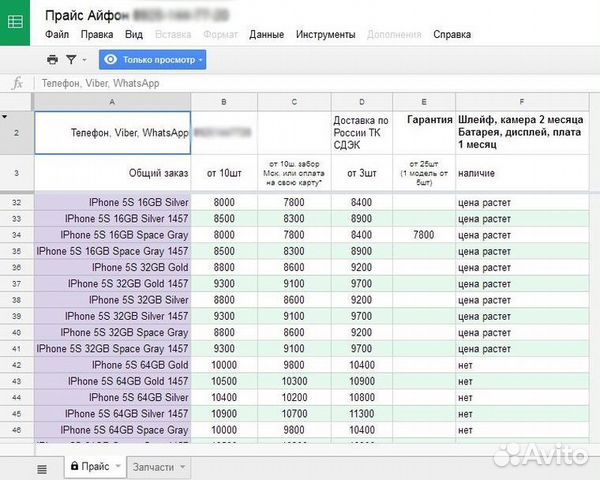Select cell 'IPhone 5S 16GB Silver 1457'

(112, 219)
